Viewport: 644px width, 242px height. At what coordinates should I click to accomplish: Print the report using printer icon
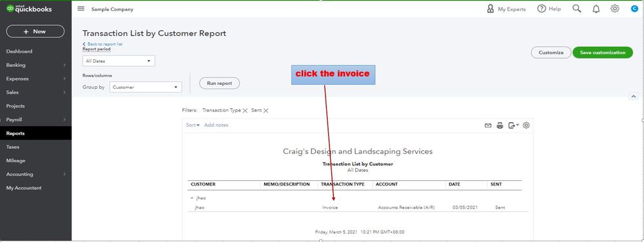[500, 126]
